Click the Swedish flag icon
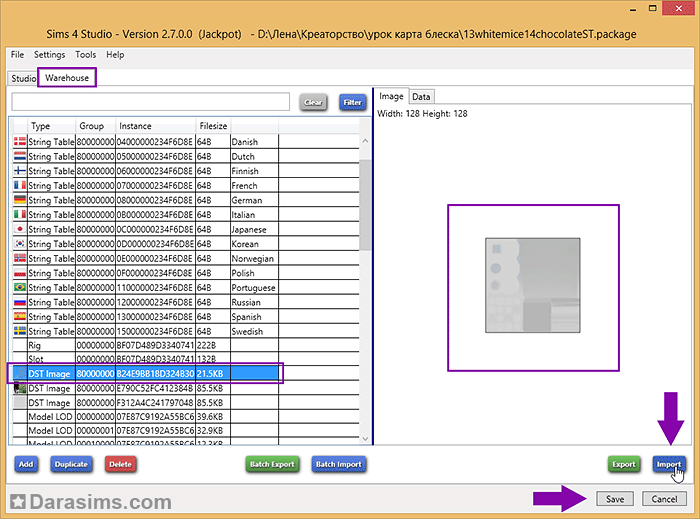Viewport: 700px width, 519px height. [x=19, y=331]
